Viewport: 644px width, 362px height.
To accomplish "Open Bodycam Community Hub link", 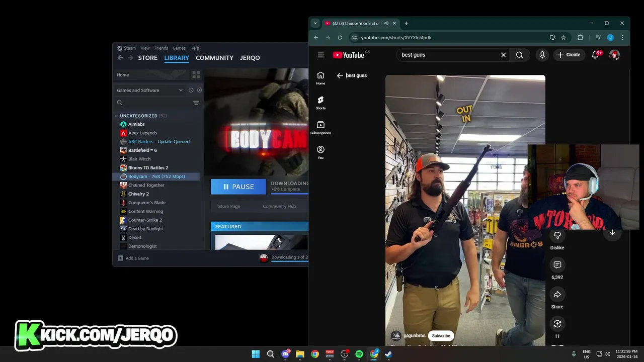I will [x=279, y=206].
